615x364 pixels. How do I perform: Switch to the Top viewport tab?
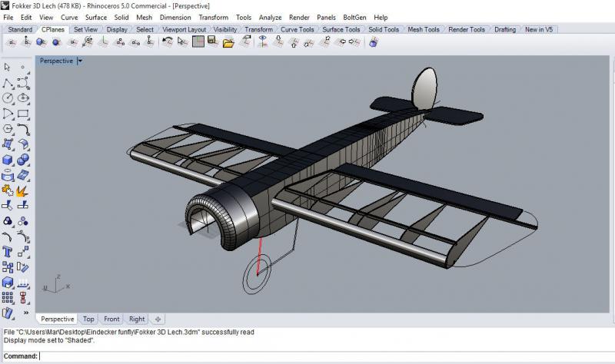click(x=88, y=319)
